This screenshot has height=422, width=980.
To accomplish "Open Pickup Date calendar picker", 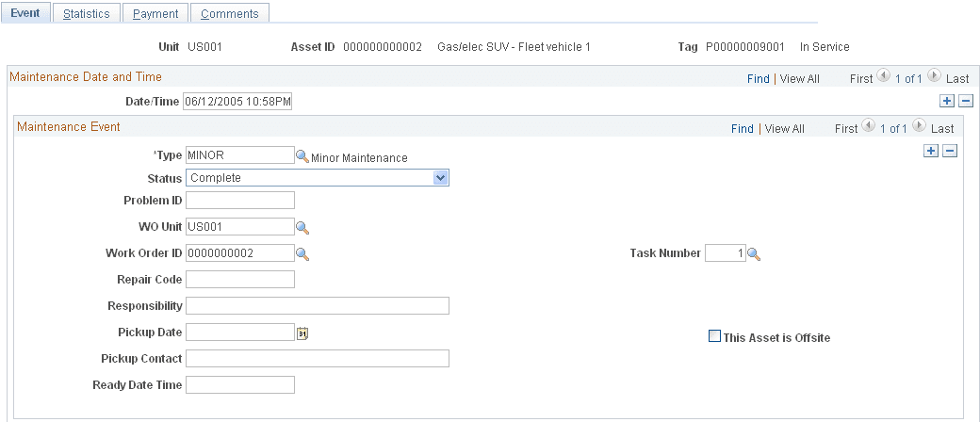I will pos(302,333).
